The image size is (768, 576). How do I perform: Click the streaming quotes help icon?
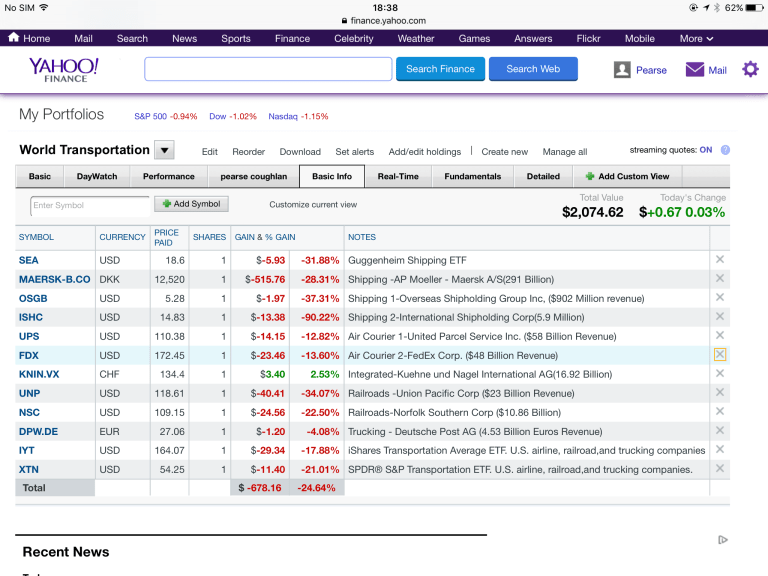click(x=725, y=150)
